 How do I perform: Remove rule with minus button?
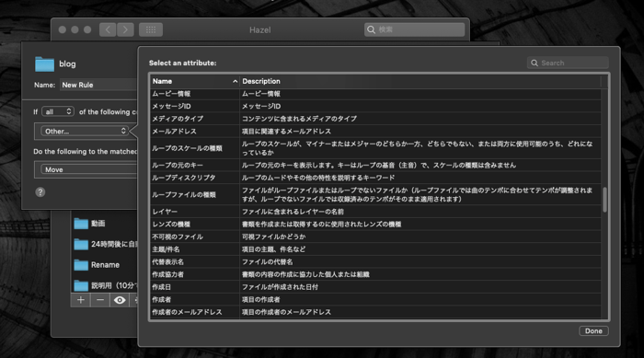[x=99, y=300]
